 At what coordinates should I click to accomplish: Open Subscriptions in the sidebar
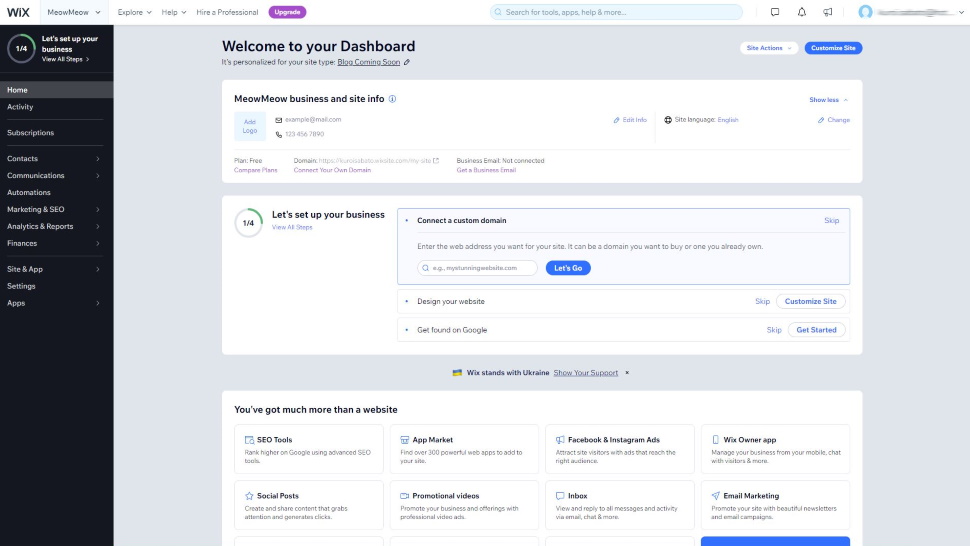coord(56,133)
